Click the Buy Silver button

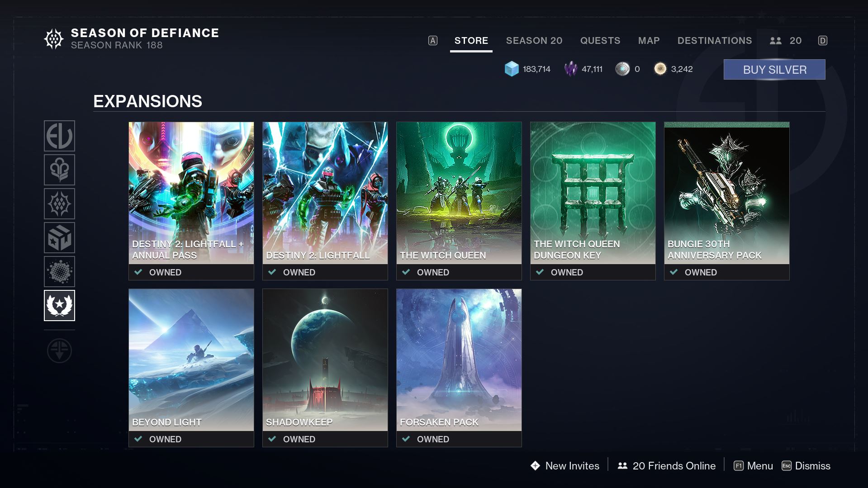point(774,70)
